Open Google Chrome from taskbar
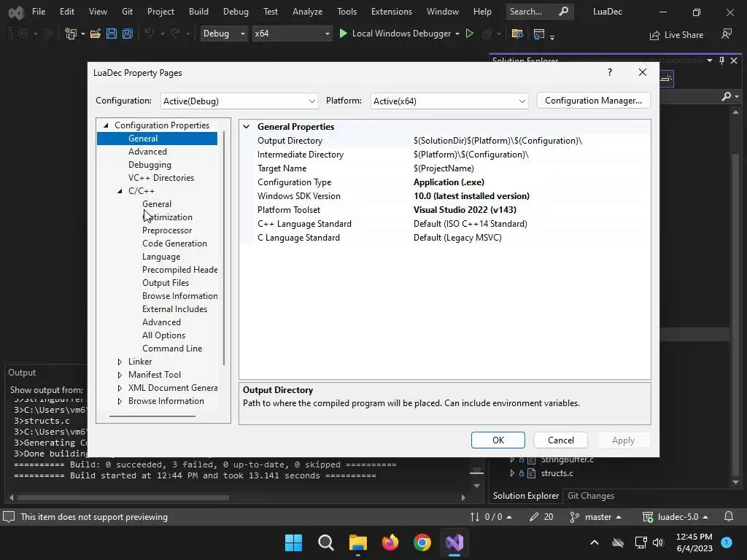The width and height of the screenshot is (747, 560). tap(422, 542)
